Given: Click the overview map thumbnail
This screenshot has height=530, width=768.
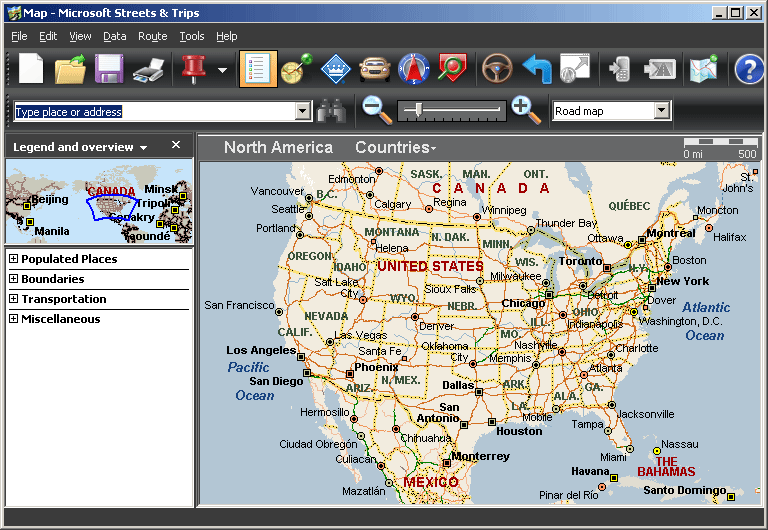Looking at the screenshot, I should click(99, 201).
